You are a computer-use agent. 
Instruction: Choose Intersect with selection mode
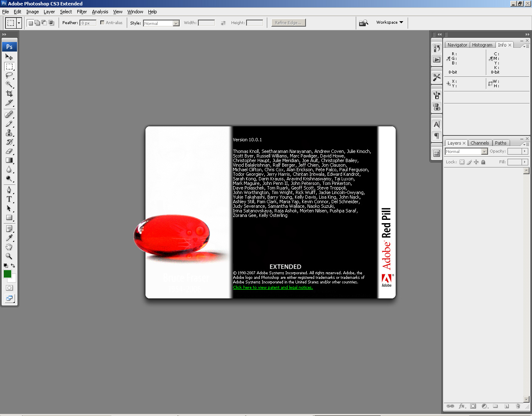(52, 23)
